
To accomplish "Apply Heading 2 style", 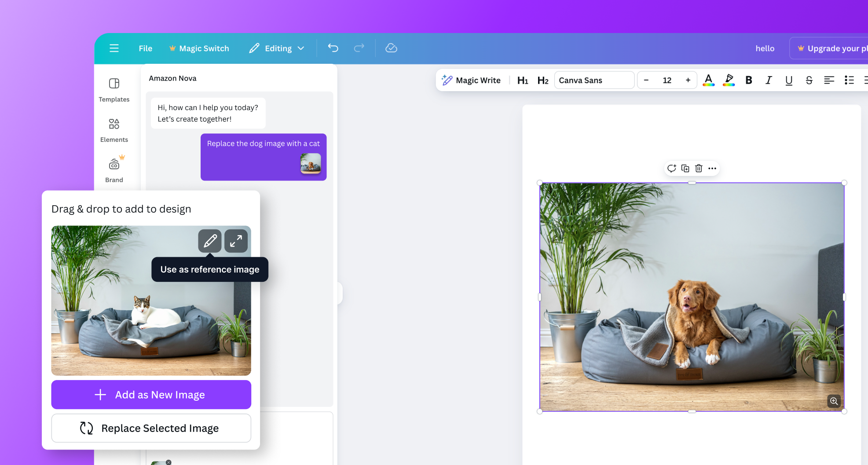I will (543, 80).
